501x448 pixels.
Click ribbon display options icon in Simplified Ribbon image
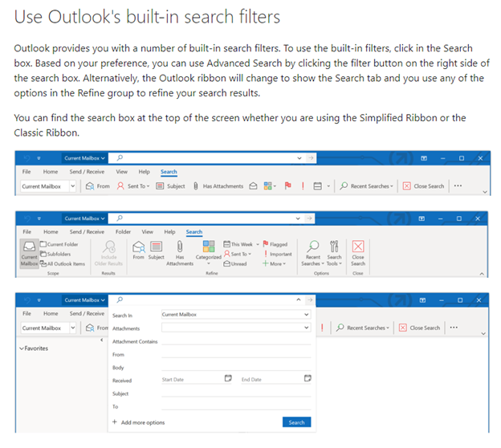(x=424, y=158)
